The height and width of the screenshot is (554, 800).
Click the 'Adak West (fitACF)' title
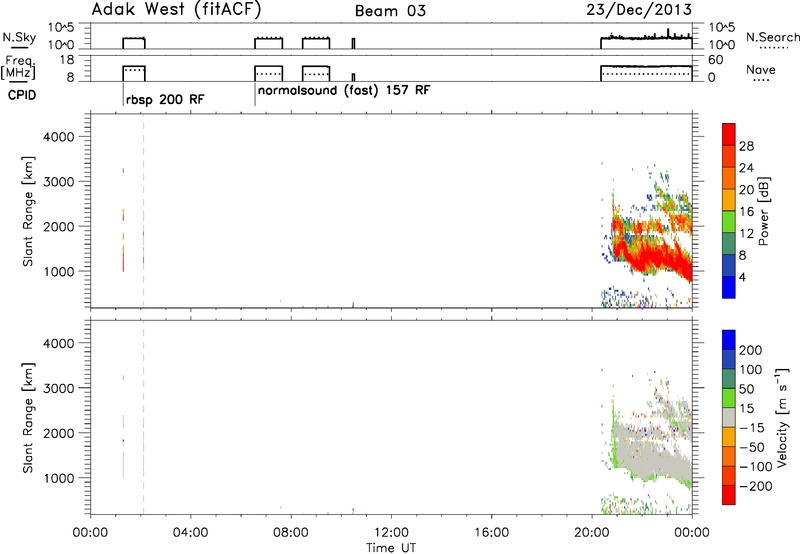(176, 10)
